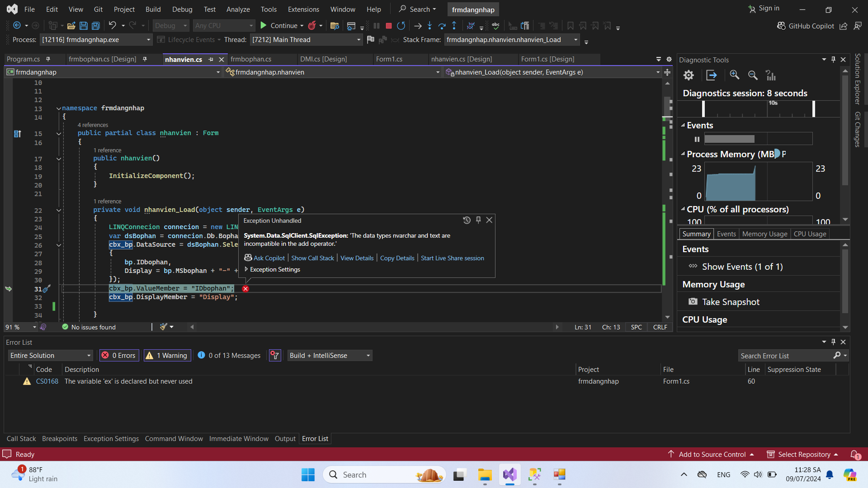Zoom in on the diagnostics timeline
The image size is (868, 488).
[735, 75]
